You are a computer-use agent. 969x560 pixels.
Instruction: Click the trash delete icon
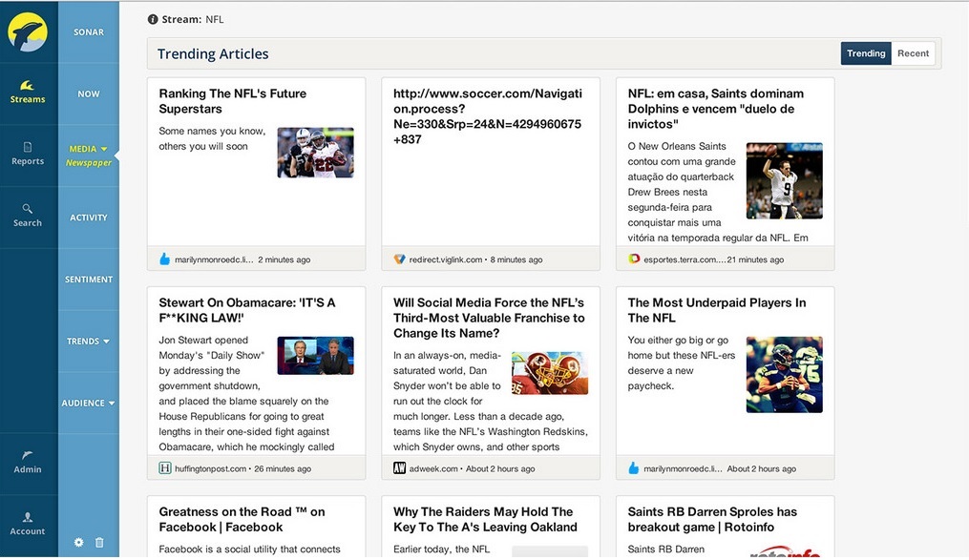coord(99,542)
